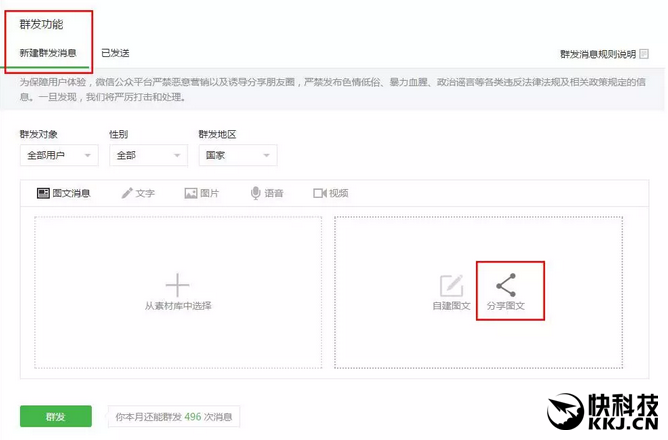Select the 语音 message type tab
The width and height of the screenshot is (668, 440).
pyautogui.click(x=267, y=193)
